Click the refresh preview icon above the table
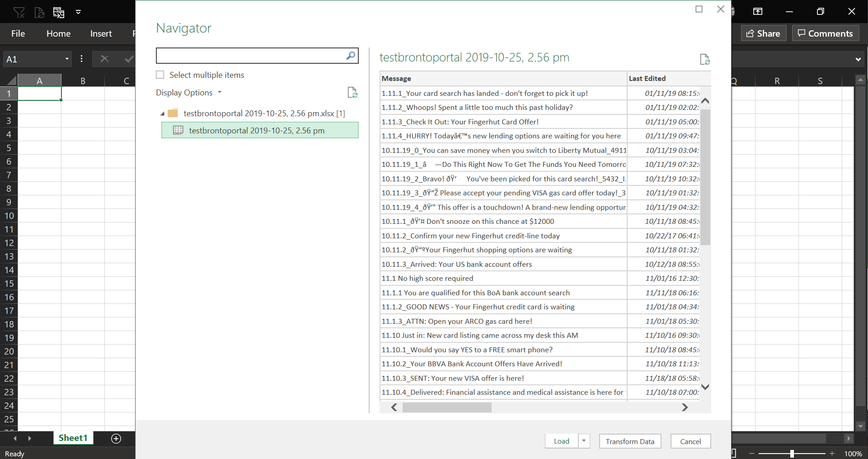Screen dimensions: 868x459 pyautogui.click(x=704, y=59)
